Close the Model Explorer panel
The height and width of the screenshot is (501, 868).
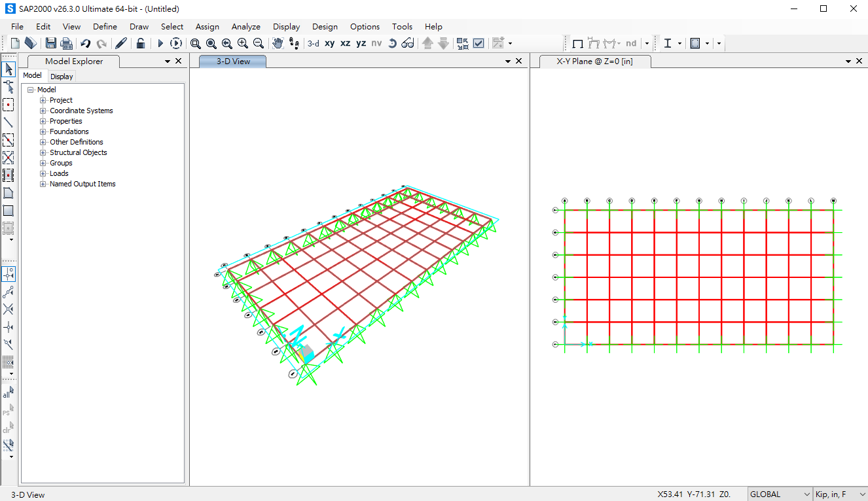click(179, 61)
